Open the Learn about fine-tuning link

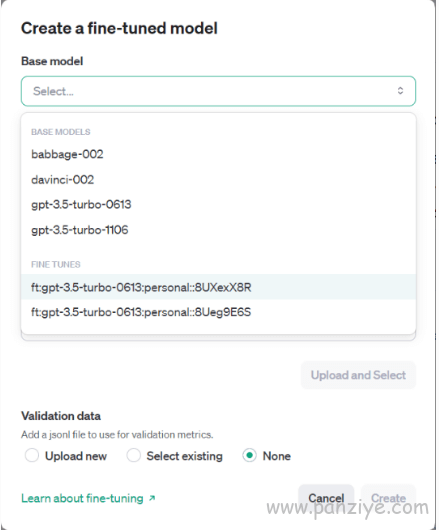tap(82, 498)
